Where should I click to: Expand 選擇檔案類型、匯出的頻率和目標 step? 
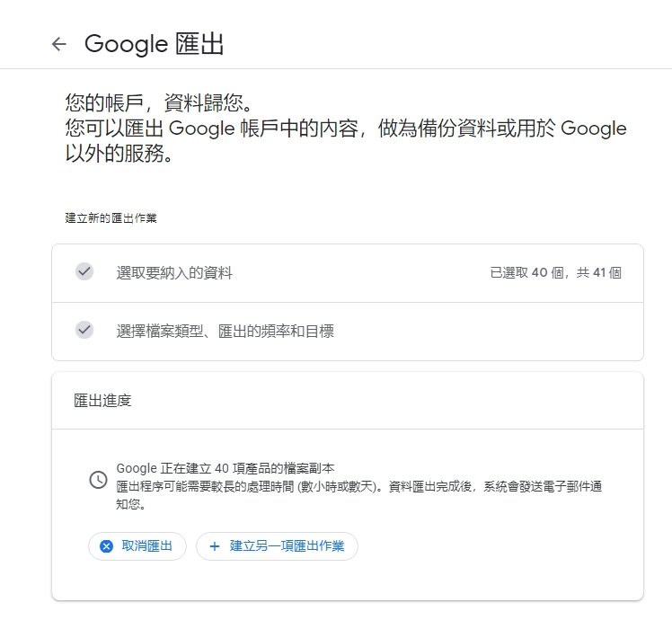[348, 332]
